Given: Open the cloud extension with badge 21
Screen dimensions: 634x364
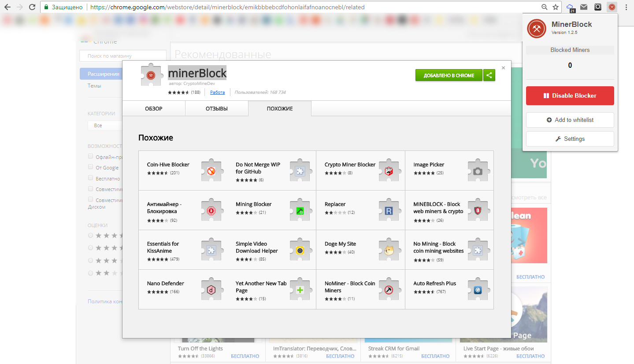Looking at the screenshot, I should pyautogui.click(x=571, y=7).
